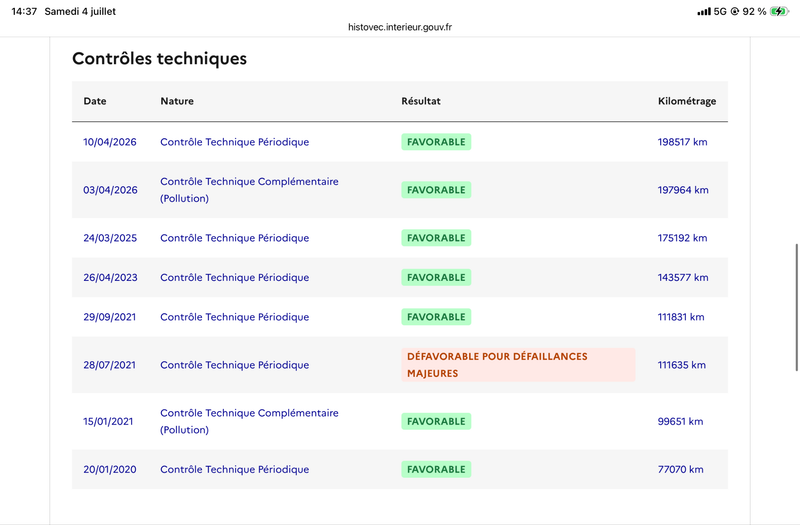Image resolution: width=800 pixels, height=525 pixels.
Task: Select the date 26/04/2023
Action: point(110,278)
